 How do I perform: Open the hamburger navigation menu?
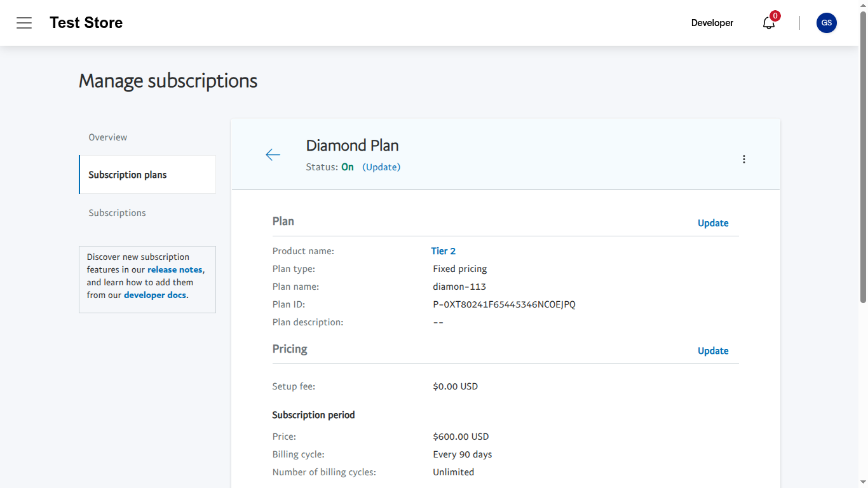24,23
